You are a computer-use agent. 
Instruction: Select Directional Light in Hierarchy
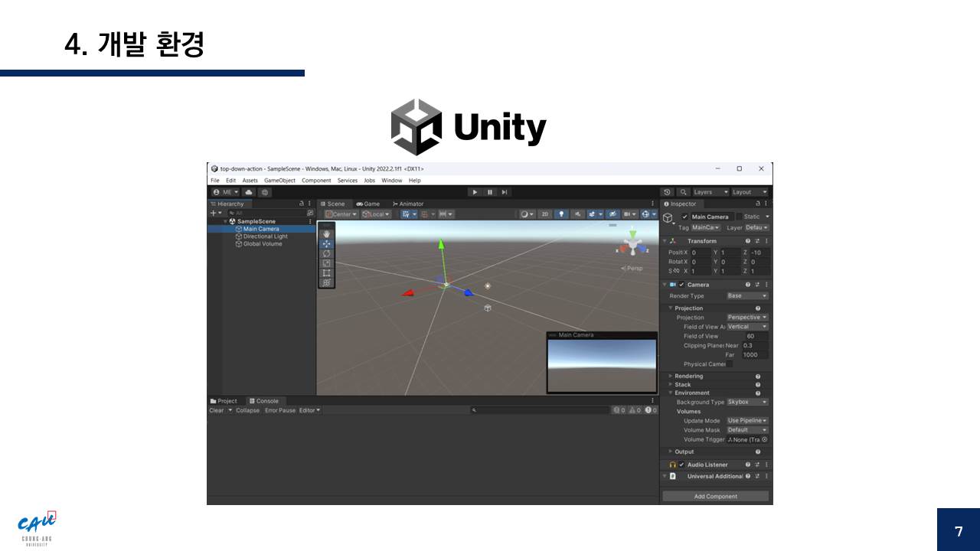click(265, 236)
